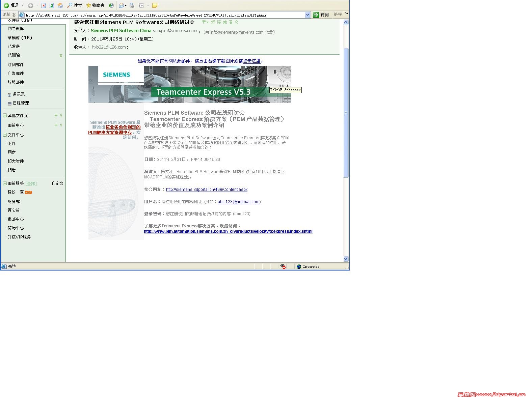This screenshot has height=399, width=532.
Task: Click sender name Siemens PLM Software China
Action: (121, 31)
